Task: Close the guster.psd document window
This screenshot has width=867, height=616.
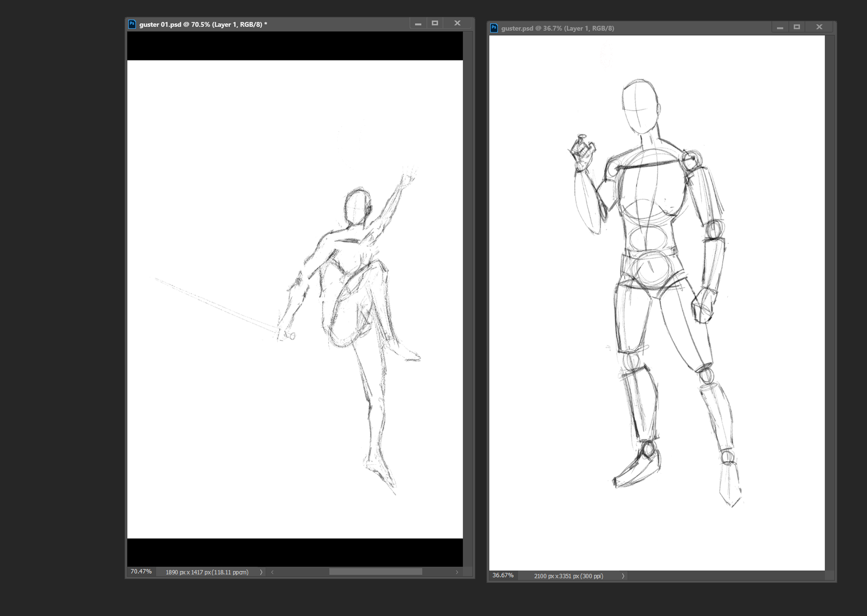Action: 819,27
